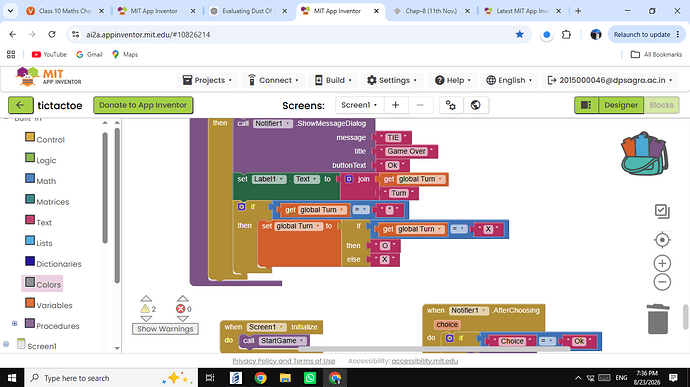Open the accessibility.mit.edu link
Image resolution: width=690 pixels, height=387 pixels.
425,361
